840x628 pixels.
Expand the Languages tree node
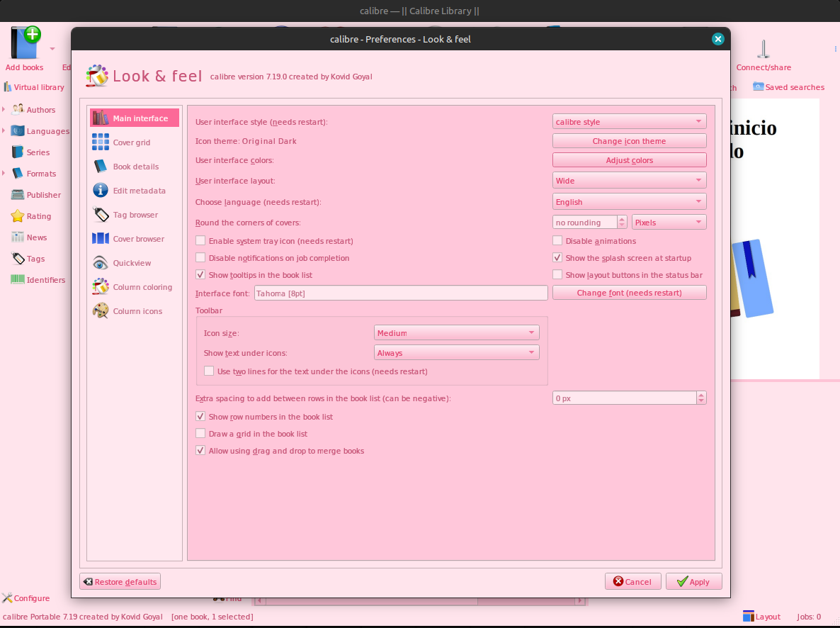click(4, 131)
